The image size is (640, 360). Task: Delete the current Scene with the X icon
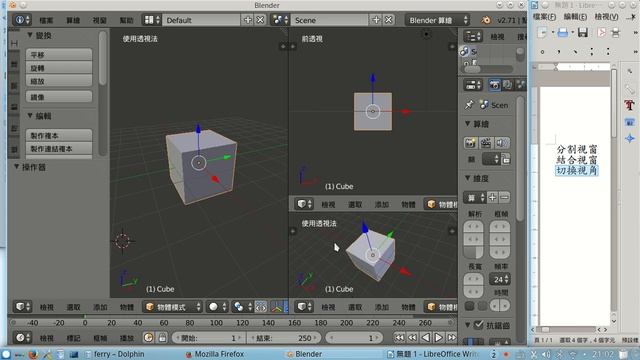coord(389,20)
